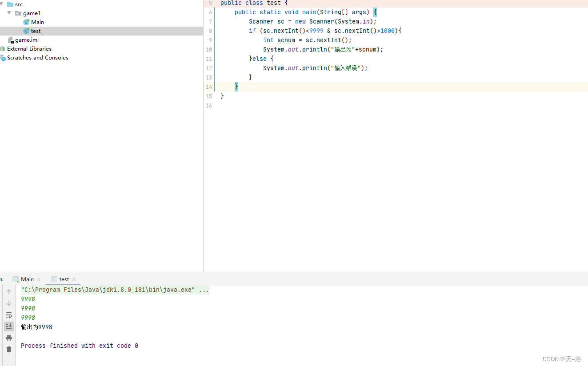The image size is (588, 366).
Task: Click the down stack trace arrow
Action: pyautogui.click(x=9, y=303)
